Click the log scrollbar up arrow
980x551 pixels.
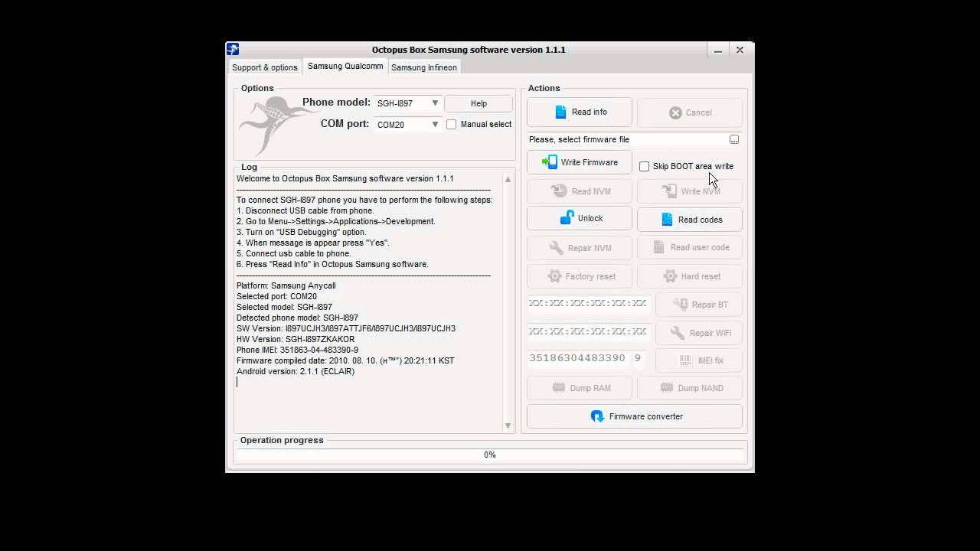coord(508,179)
